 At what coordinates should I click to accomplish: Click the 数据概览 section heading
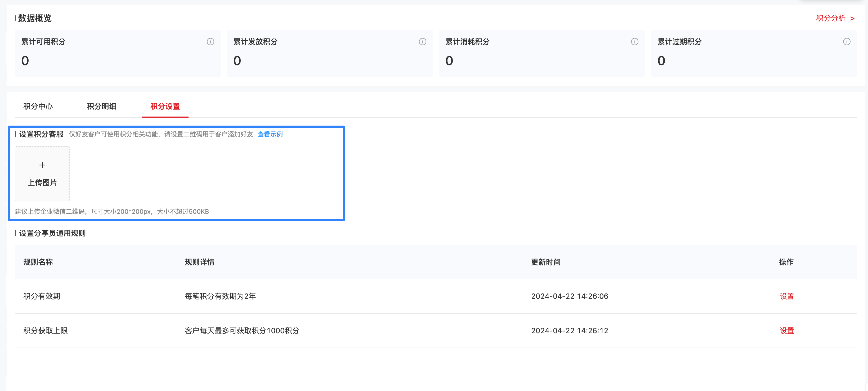35,18
